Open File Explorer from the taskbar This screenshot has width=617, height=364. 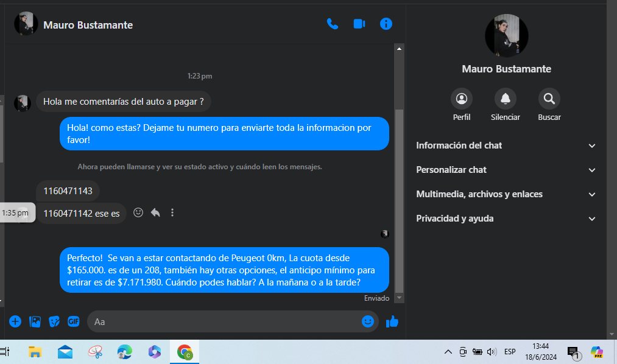pos(35,352)
